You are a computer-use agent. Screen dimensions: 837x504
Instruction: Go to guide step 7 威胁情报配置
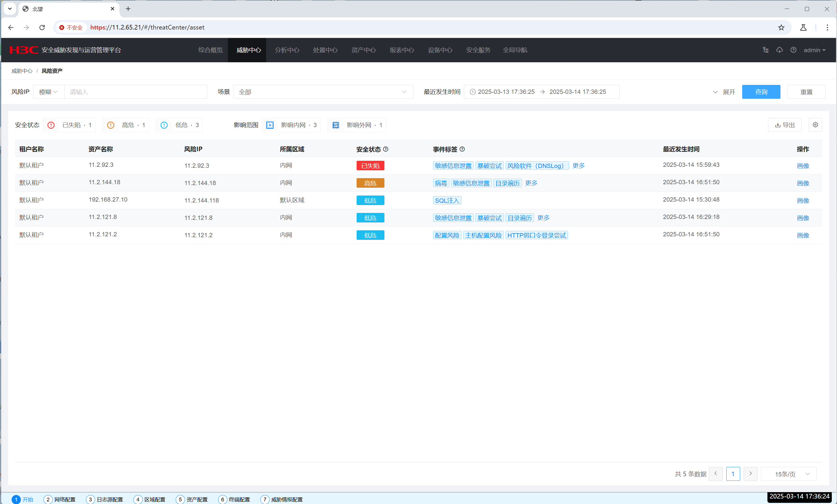coord(281,499)
